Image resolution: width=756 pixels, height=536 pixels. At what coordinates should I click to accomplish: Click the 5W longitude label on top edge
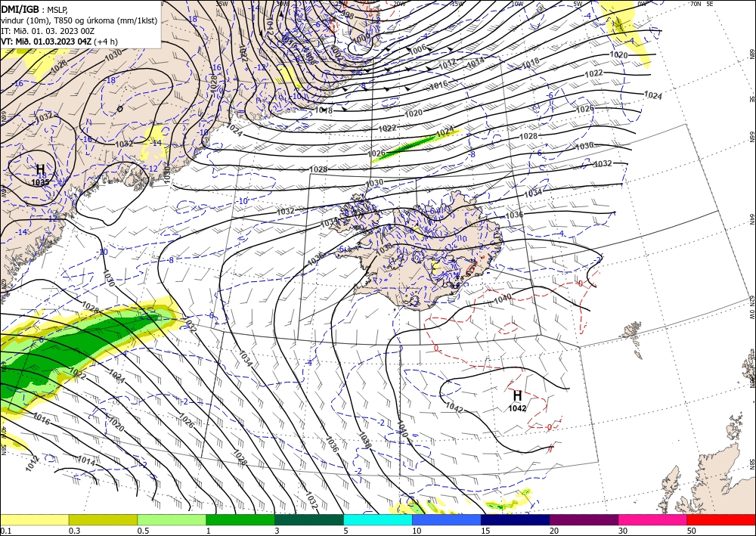(x=578, y=4)
